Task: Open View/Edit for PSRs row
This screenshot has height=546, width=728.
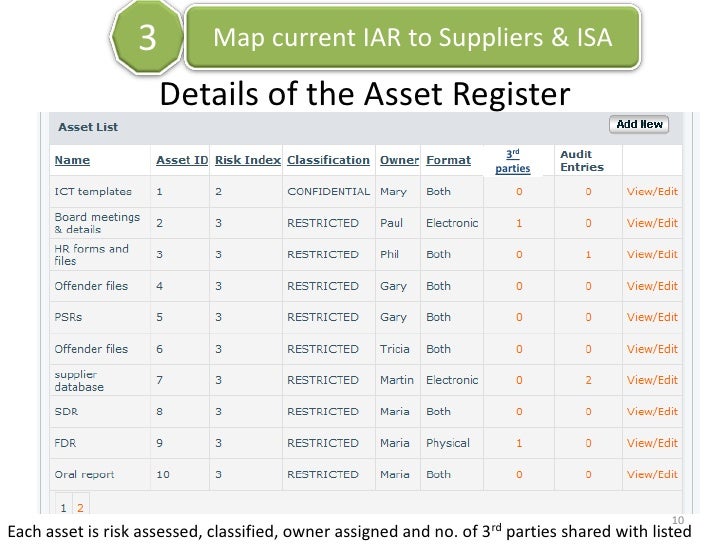Action: 651,317
